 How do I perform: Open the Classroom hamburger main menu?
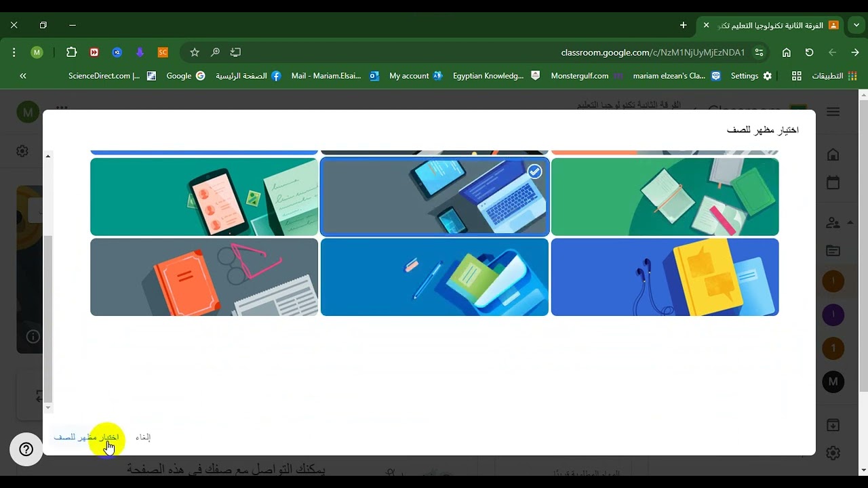tap(833, 112)
